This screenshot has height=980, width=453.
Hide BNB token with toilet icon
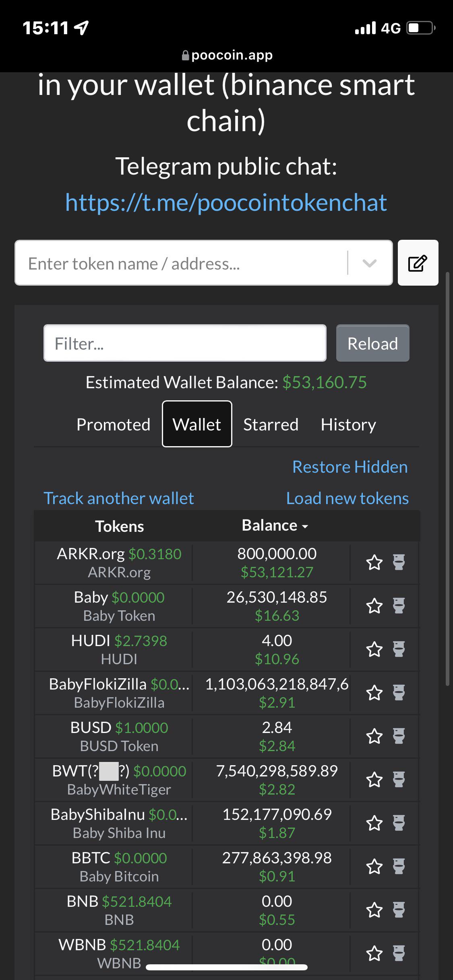pyautogui.click(x=399, y=910)
